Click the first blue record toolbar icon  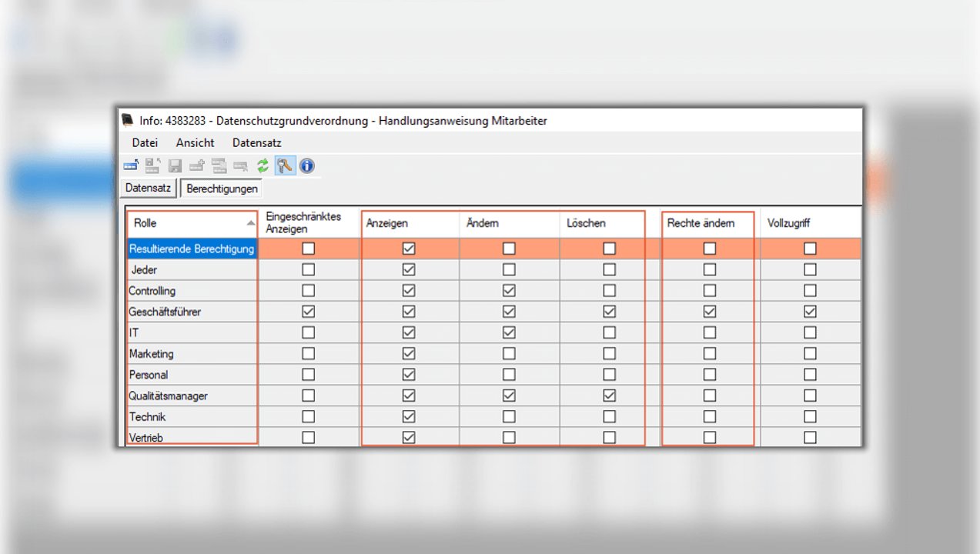[x=131, y=165]
